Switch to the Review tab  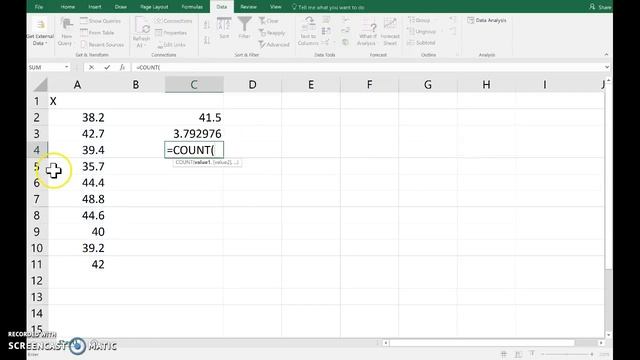coord(248,7)
